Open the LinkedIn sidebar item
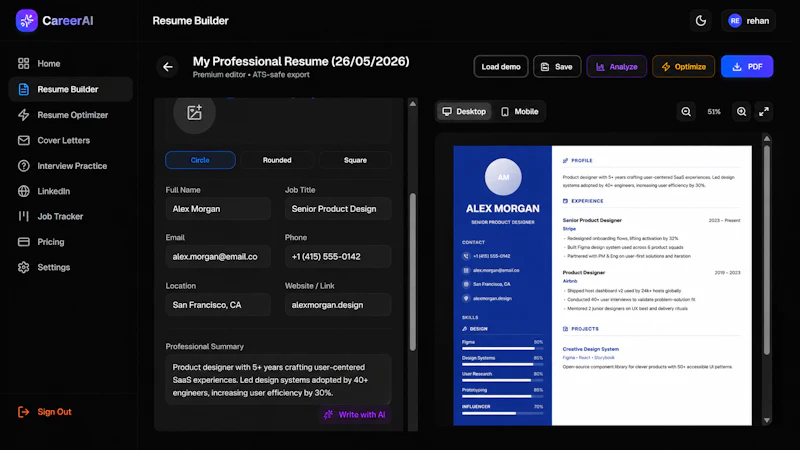 click(70, 191)
